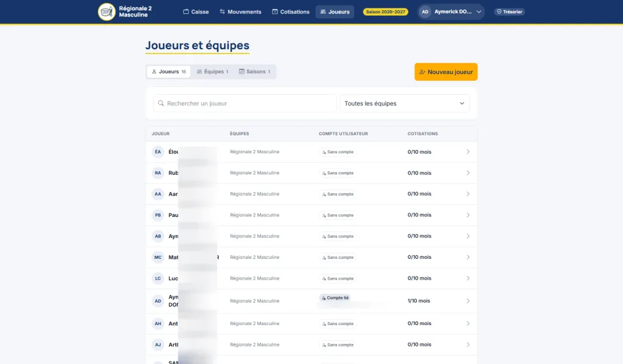Open AB row details chevron

coord(468,236)
